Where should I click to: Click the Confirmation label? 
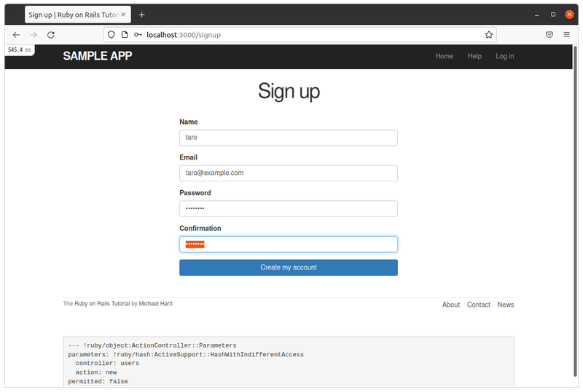tap(200, 228)
